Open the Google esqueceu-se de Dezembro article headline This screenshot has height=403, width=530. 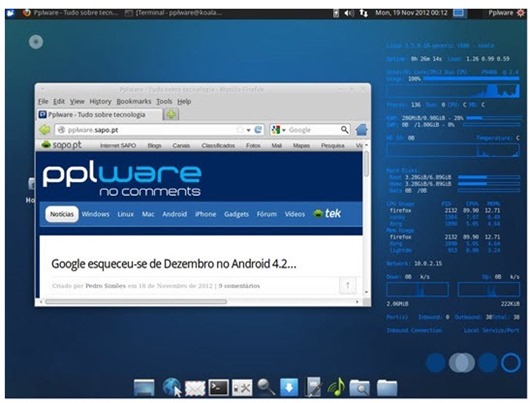[174, 264]
